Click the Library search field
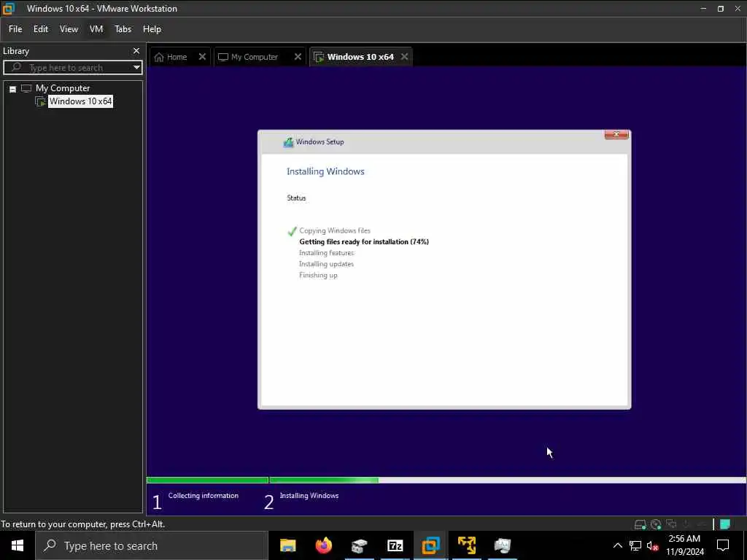 [71, 68]
